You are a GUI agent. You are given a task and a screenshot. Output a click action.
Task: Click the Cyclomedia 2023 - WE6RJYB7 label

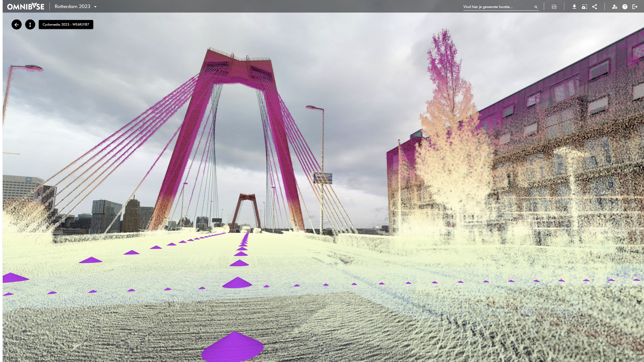point(66,25)
